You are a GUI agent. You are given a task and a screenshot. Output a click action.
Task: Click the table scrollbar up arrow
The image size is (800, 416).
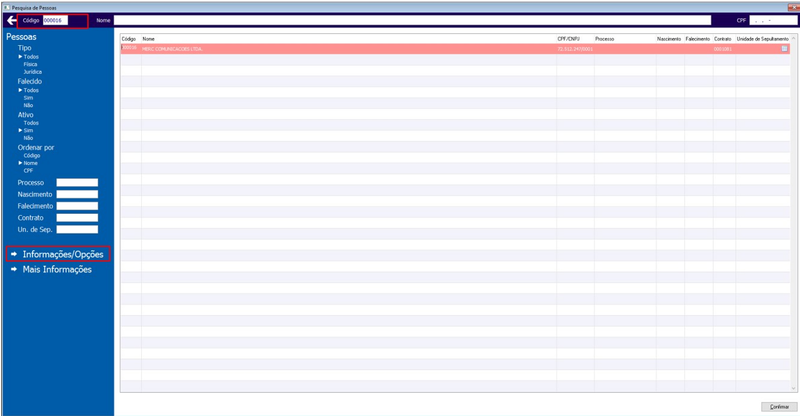(793, 39)
